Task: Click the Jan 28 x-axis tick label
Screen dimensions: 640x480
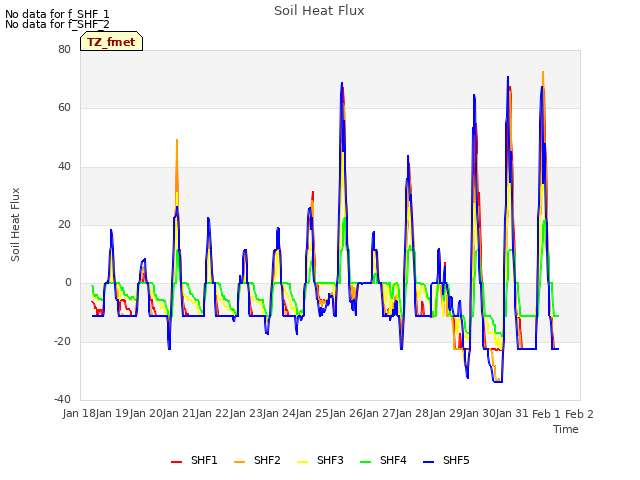Action: click(x=412, y=413)
